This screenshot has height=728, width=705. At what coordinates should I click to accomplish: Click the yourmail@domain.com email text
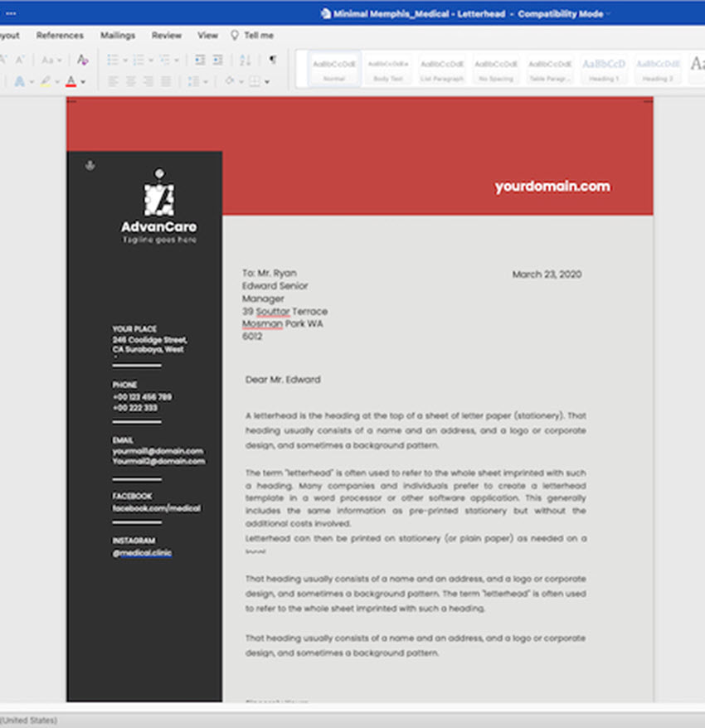[x=158, y=451]
